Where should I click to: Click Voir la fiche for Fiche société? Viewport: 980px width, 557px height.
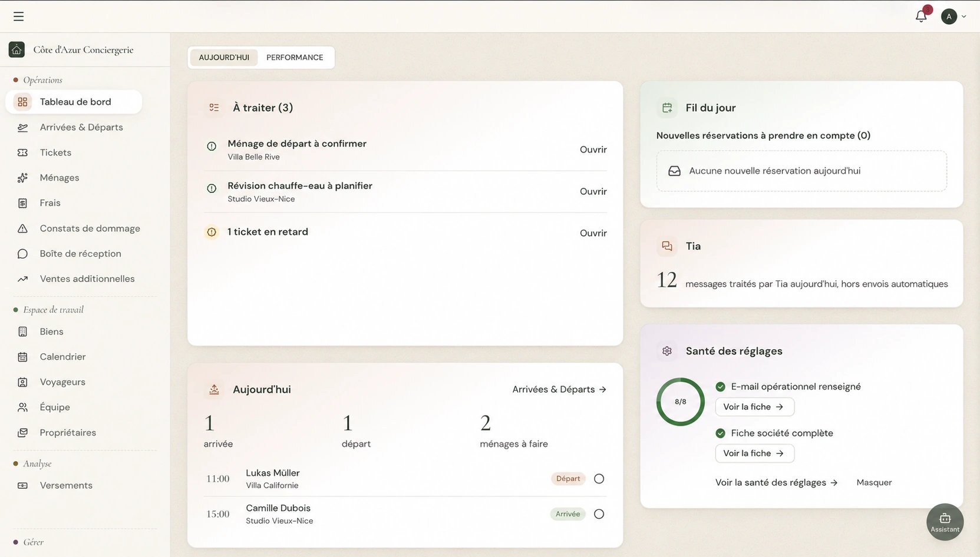click(x=754, y=453)
